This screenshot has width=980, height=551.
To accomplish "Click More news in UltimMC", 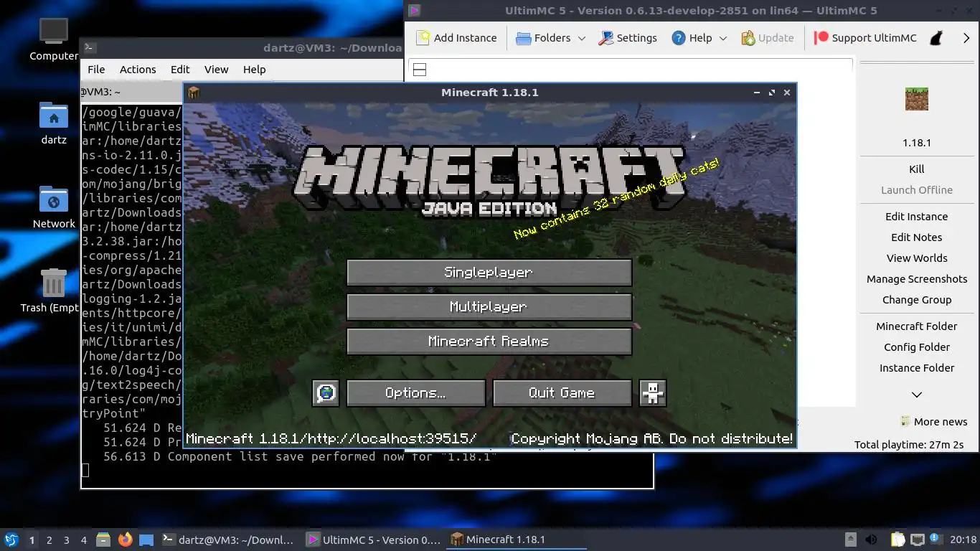I will 933,422.
